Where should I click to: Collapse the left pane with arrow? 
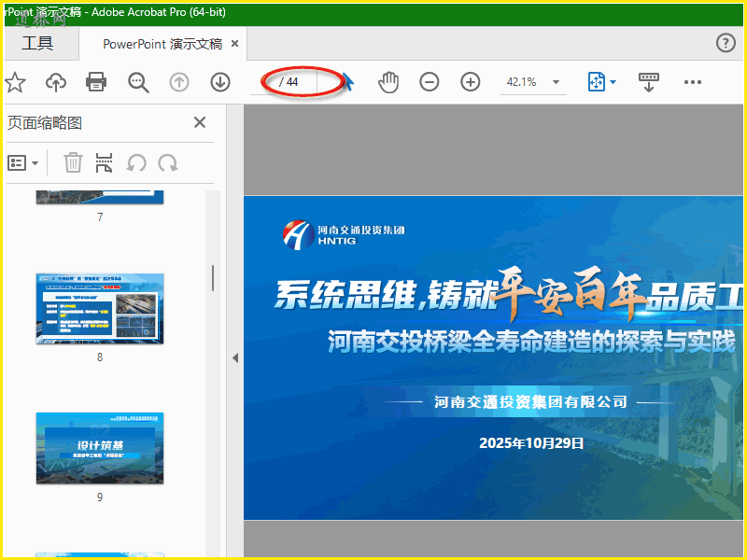(x=235, y=358)
